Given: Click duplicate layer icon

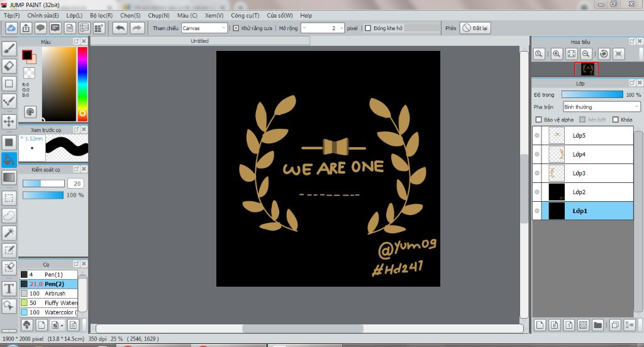Looking at the screenshot, I should [615, 325].
